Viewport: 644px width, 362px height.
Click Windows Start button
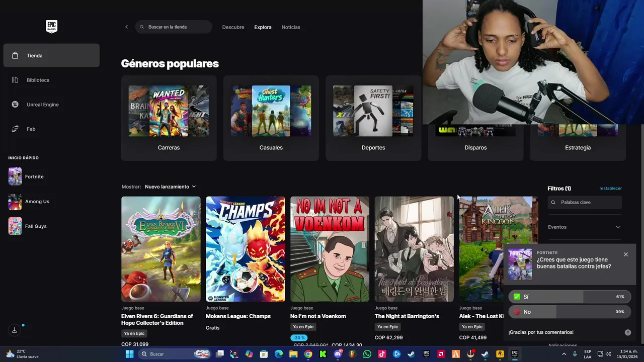(x=129, y=354)
